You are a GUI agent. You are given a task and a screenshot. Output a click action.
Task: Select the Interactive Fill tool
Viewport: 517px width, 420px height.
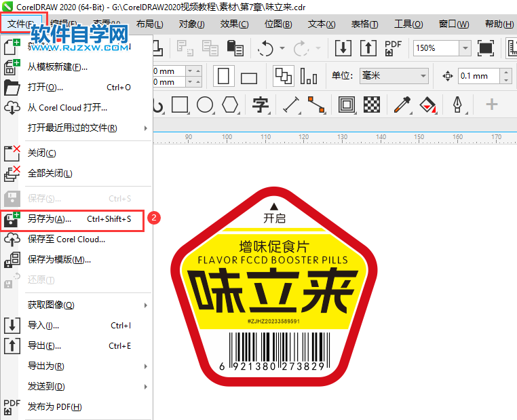click(427, 105)
